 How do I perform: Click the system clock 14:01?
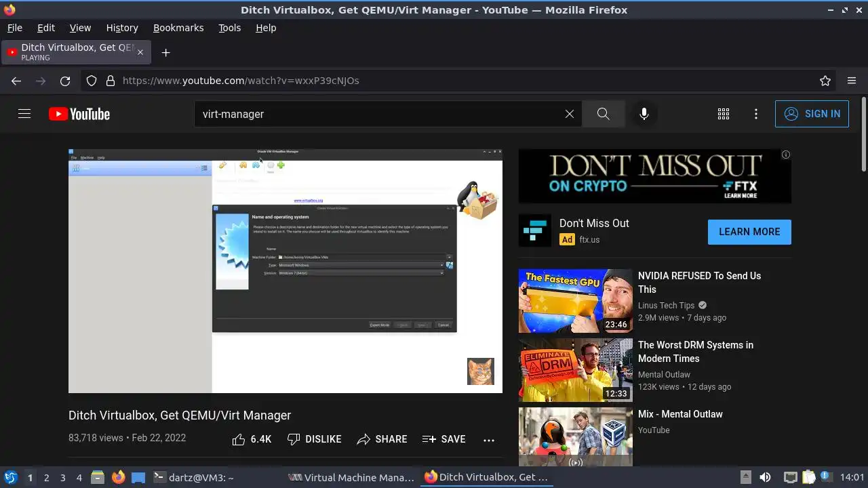(852, 477)
